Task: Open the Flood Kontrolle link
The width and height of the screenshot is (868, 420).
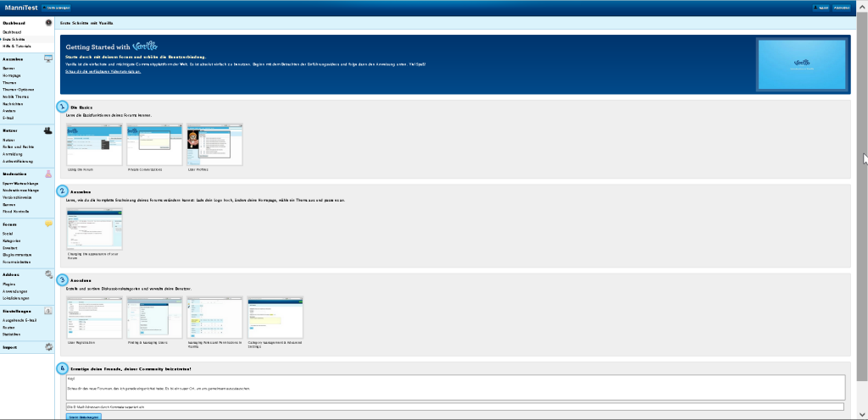Action: 15,212
